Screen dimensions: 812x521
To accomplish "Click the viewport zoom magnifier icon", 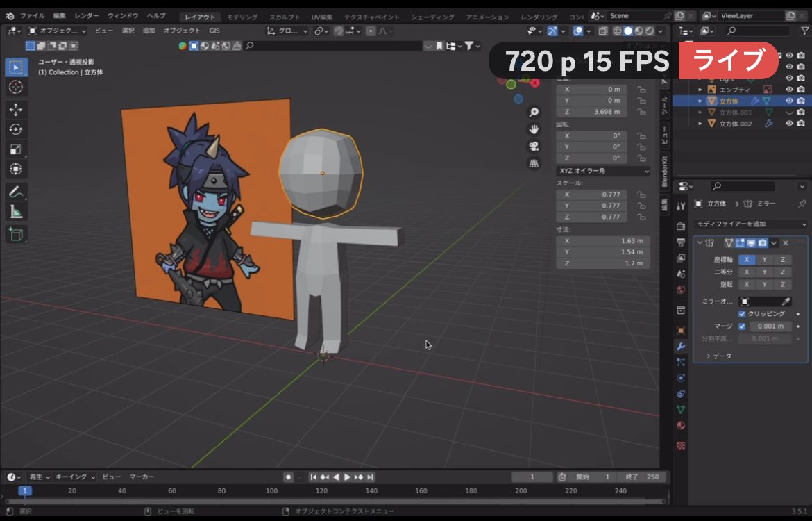I will (x=534, y=112).
